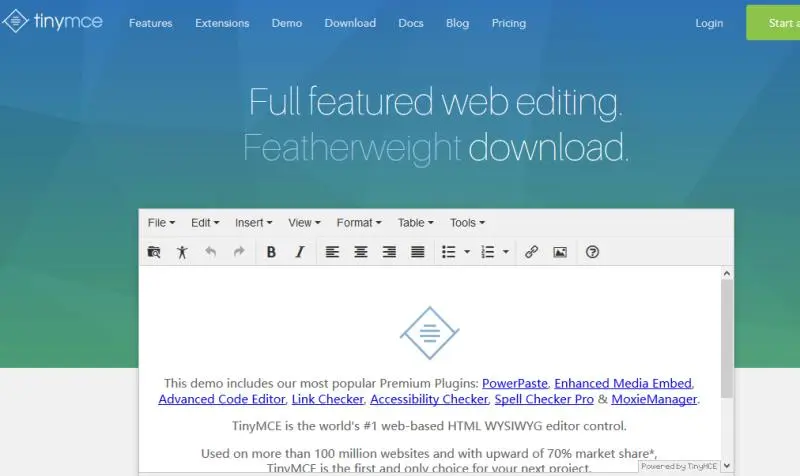This screenshot has width=800, height=476.
Task: Open the File menu in editor
Action: (161, 223)
